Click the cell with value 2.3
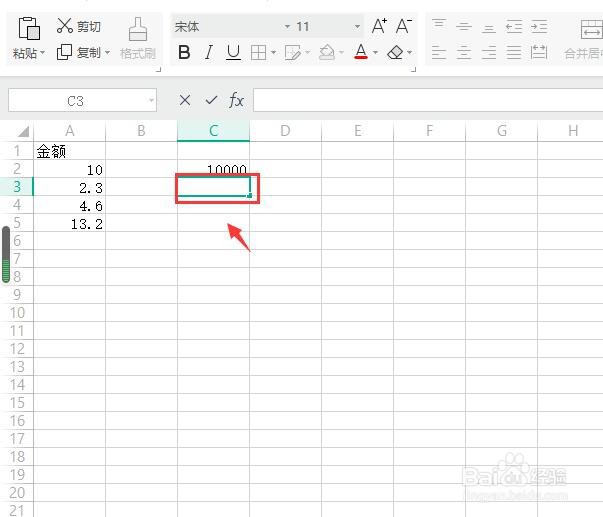Viewport: 603px width, 517px height. [70, 187]
